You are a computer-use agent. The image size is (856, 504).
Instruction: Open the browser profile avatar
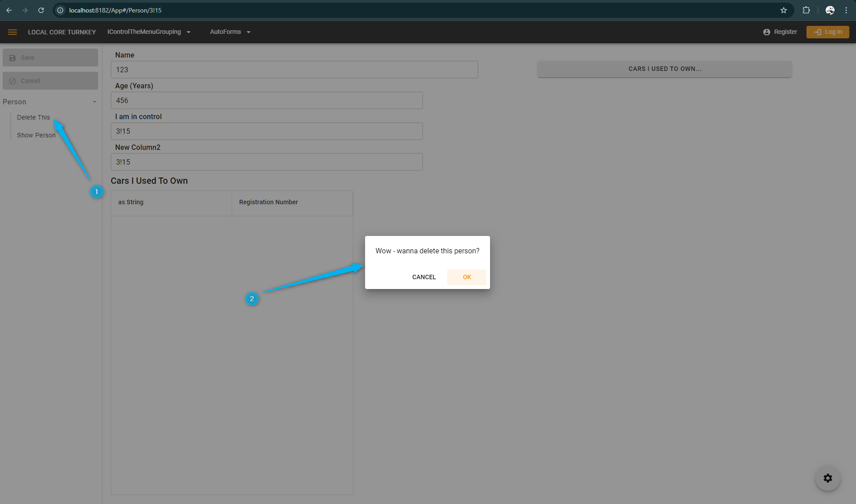coord(830,10)
